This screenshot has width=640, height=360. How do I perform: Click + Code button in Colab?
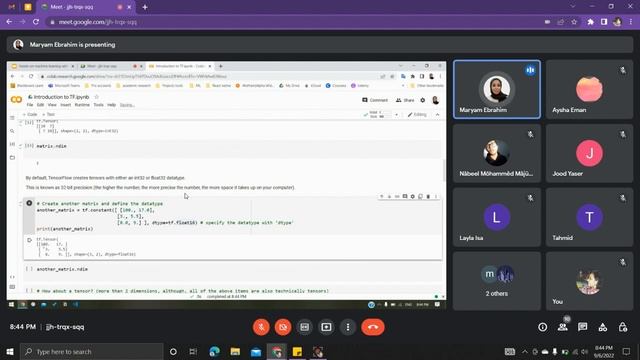click(x=30, y=115)
